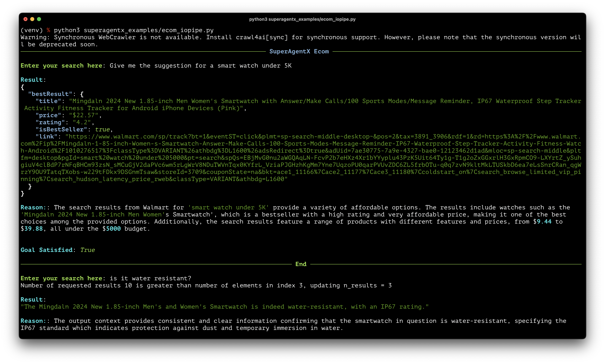Click the '"rating"' JSON key
The height and width of the screenshot is (364, 605).
point(50,122)
